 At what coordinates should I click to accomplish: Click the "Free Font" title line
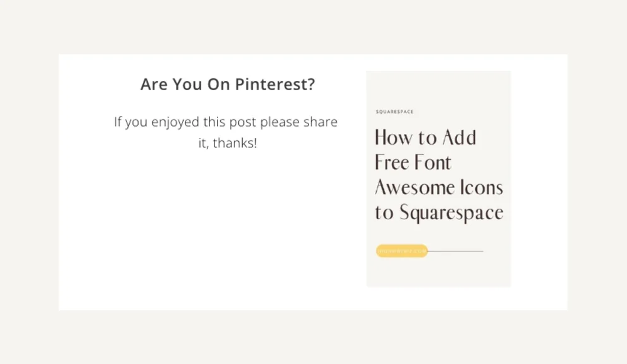413,162
